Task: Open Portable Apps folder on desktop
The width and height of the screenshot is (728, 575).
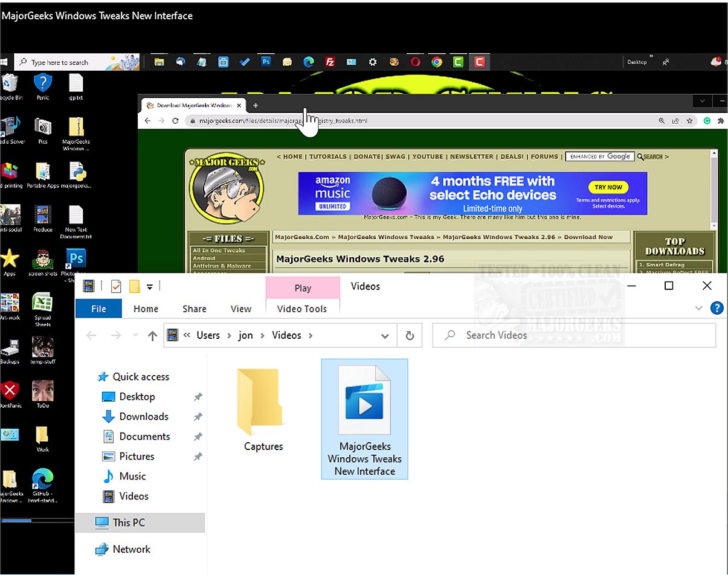Action: pyautogui.click(x=43, y=175)
